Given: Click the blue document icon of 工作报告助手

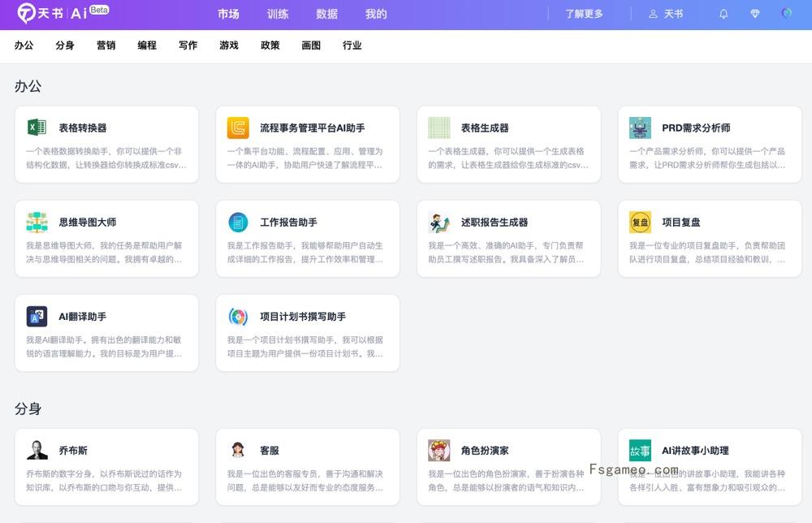Looking at the screenshot, I should coord(238,223).
